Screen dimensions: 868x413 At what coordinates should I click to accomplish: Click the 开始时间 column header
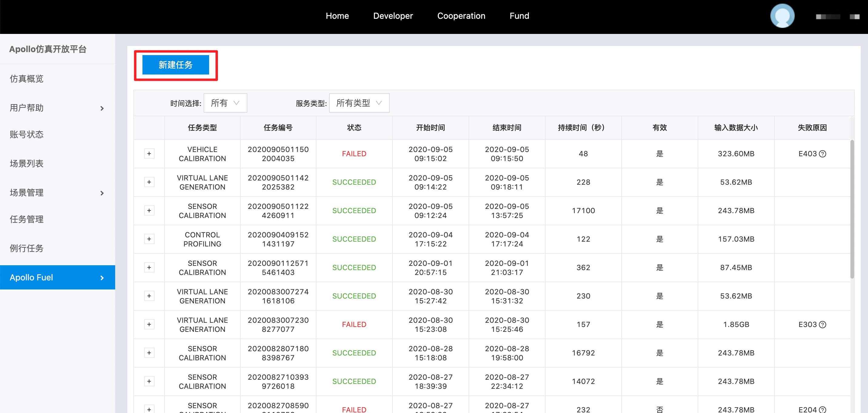click(x=431, y=127)
